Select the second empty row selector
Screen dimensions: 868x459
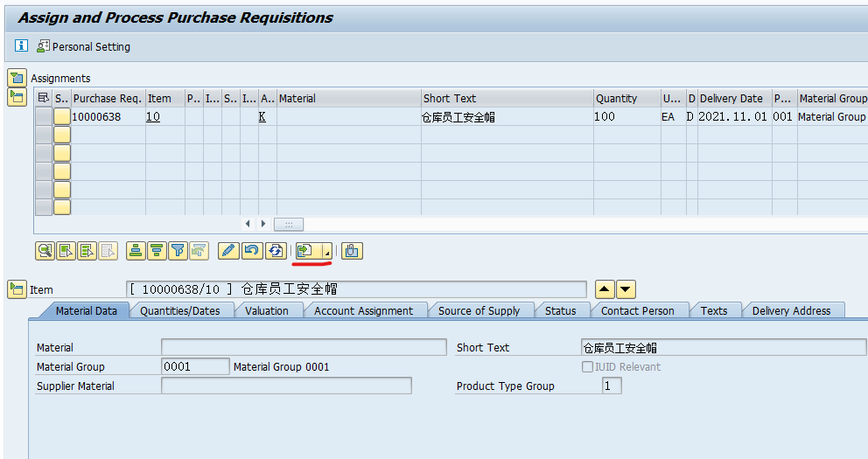pos(43,153)
